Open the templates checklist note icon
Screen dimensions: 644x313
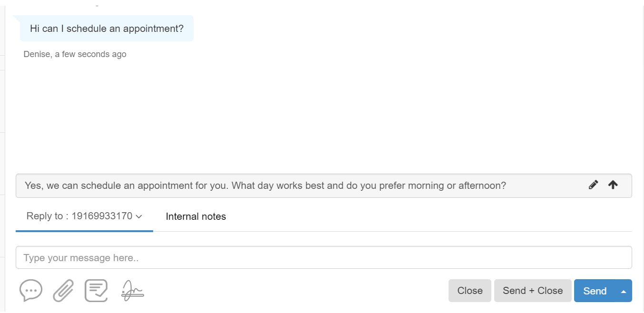point(96,290)
